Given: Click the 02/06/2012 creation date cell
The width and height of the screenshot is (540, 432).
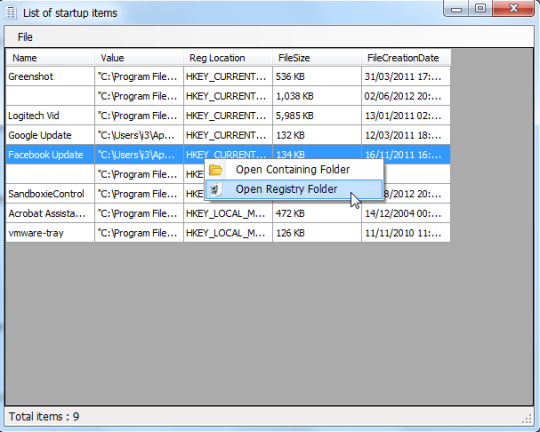Looking at the screenshot, I should click(406, 96).
